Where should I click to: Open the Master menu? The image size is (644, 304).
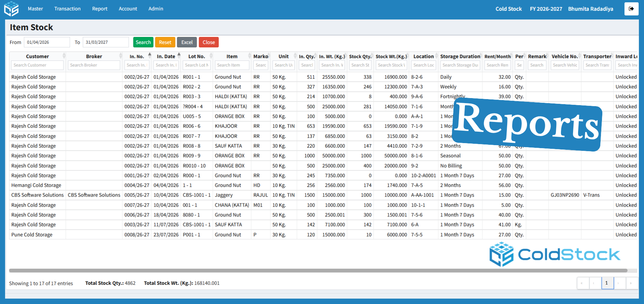point(35,9)
